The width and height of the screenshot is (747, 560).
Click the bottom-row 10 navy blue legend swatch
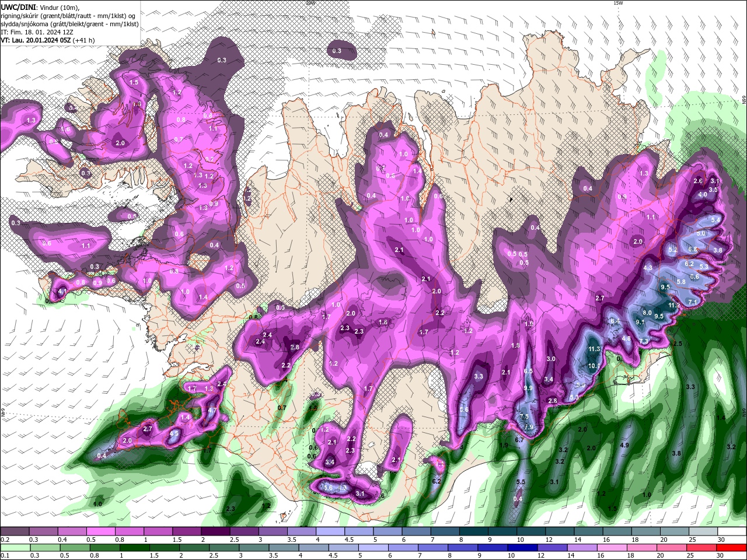click(522, 548)
